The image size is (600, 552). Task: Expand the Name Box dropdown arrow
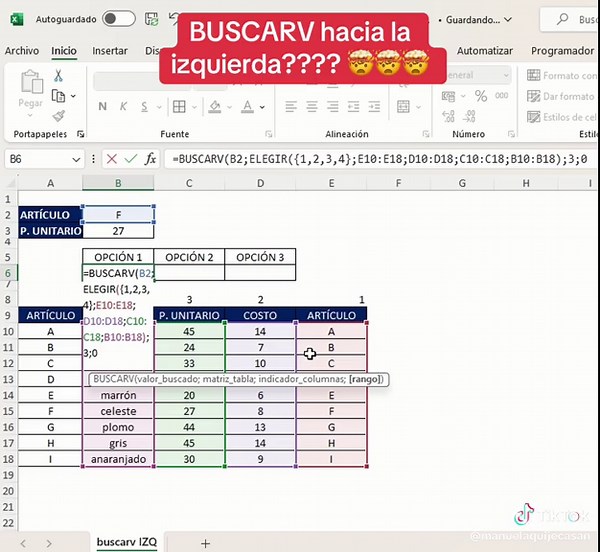pyautogui.click(x=77, y=159)
